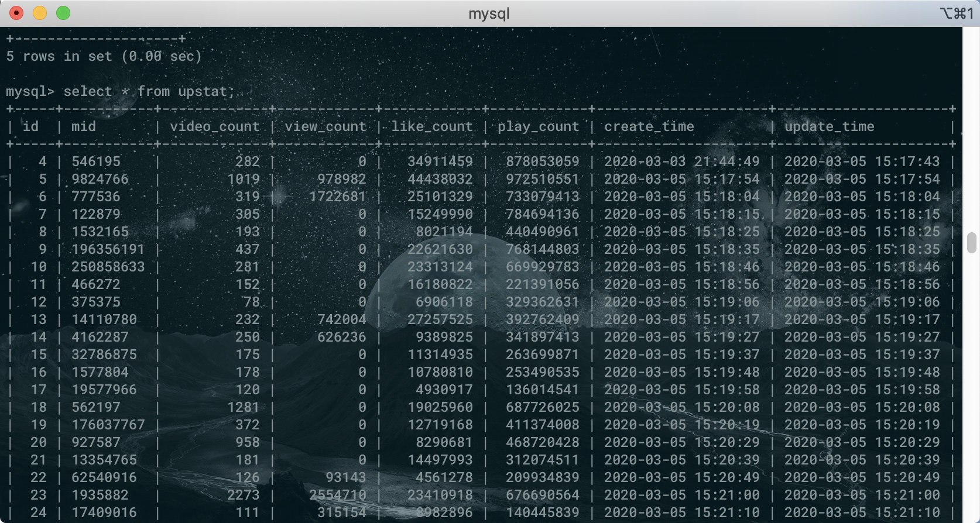
Task: Click play_count value 878053059
Action: coord(543,162)
